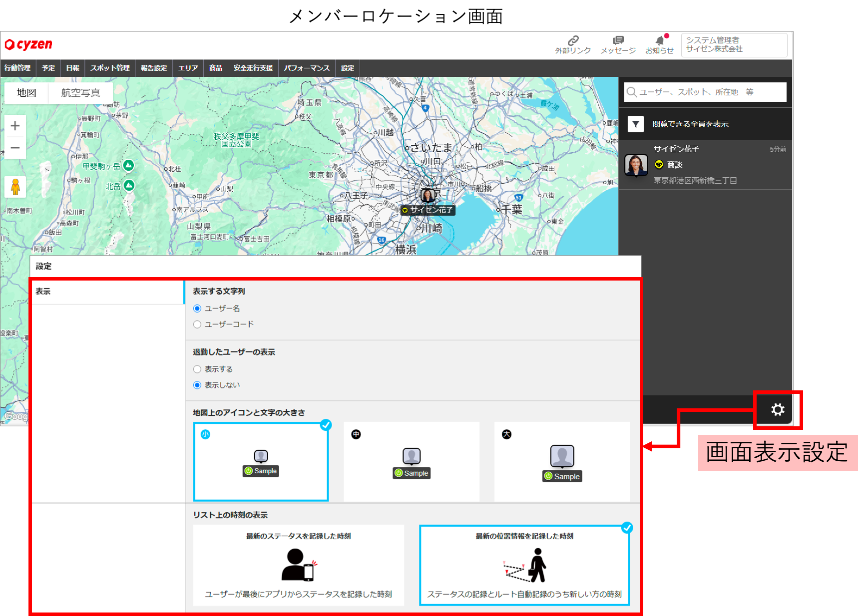Open the display settings gear icon
The image size is (864, 616).
tap(778, 410)
